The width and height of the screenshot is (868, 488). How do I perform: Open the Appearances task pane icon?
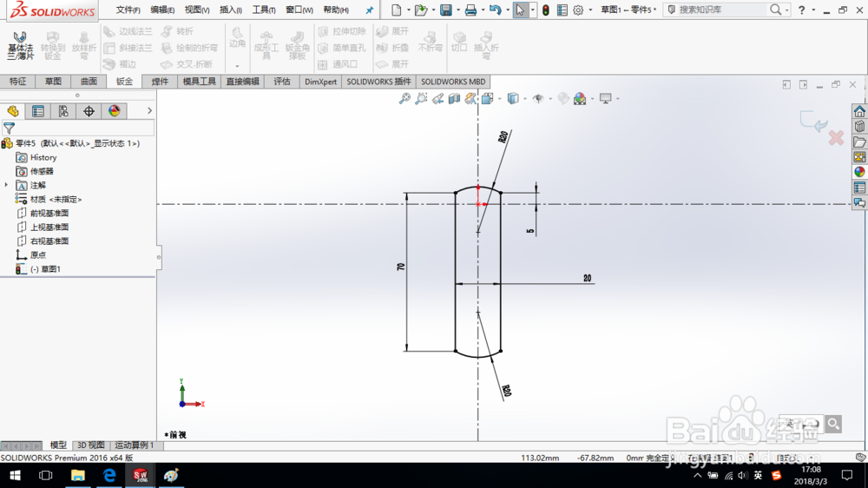tap(859, 172)
